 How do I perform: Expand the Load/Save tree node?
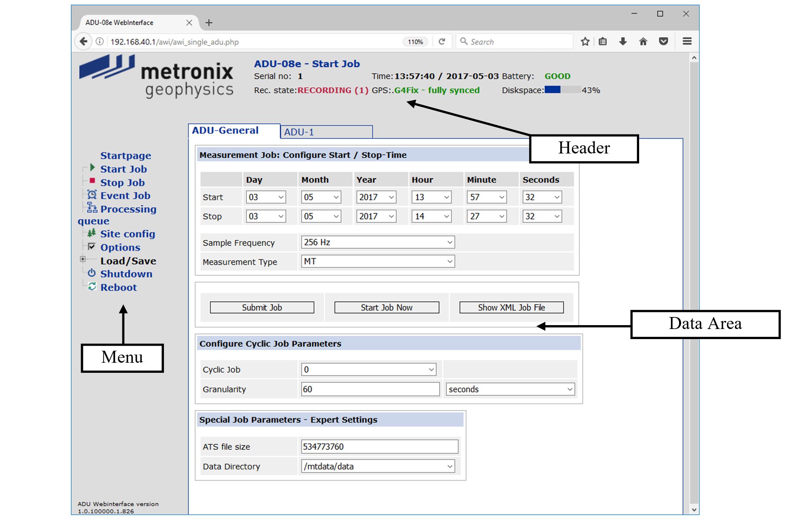point(83,259)
